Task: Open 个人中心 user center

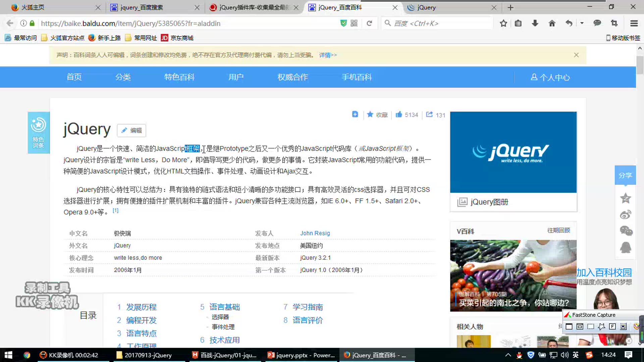Action: (550, 77)
